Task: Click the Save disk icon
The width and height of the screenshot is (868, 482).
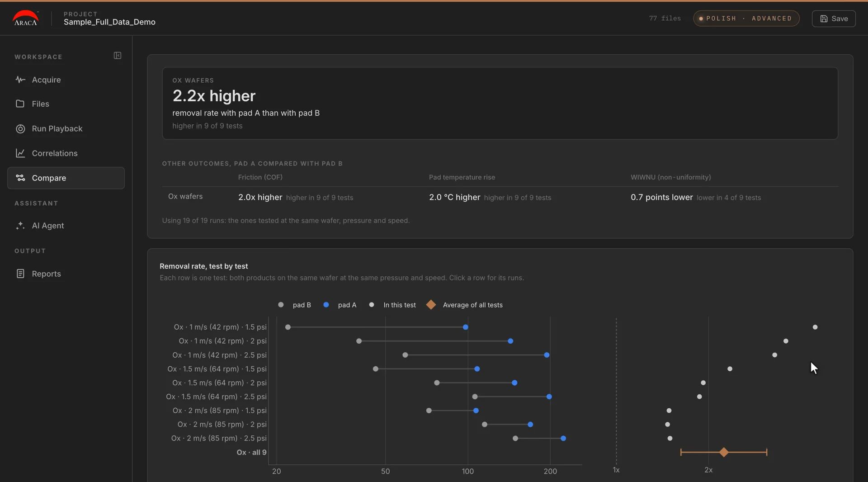Action: coord(824,19)
